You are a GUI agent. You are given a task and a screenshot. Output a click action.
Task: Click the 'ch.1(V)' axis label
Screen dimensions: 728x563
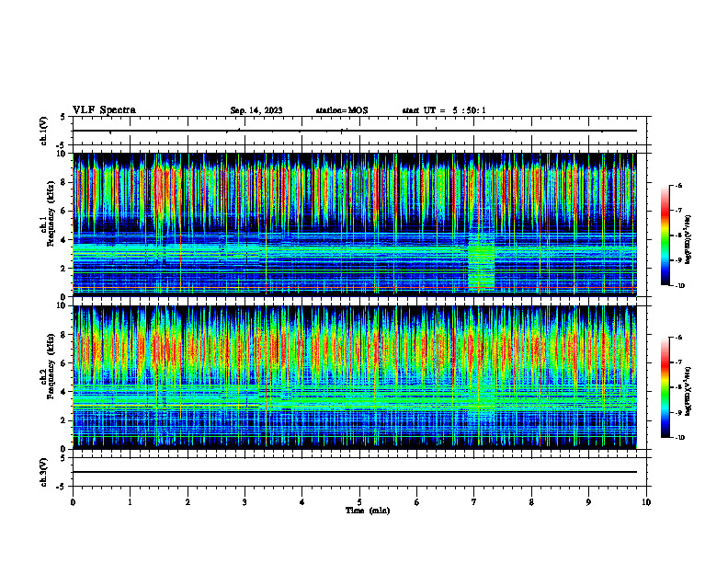coord(43,131)
